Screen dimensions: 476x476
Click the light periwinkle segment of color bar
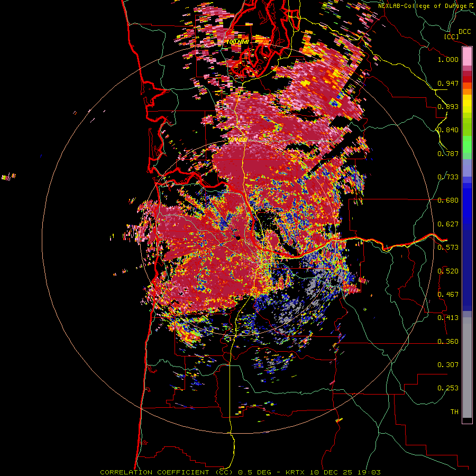point(467,168)
